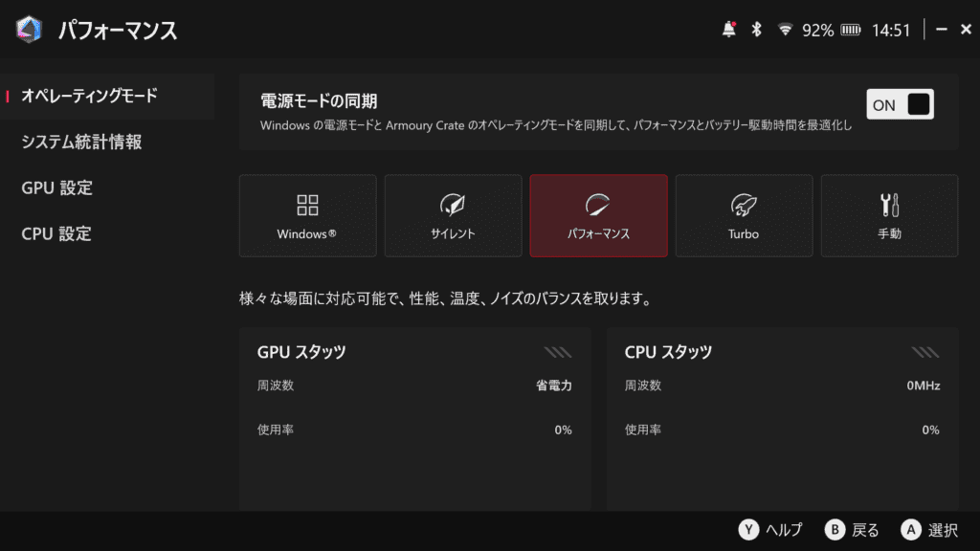Click the striped icon in CPU スタッツ panel

[x=925, y=352]
